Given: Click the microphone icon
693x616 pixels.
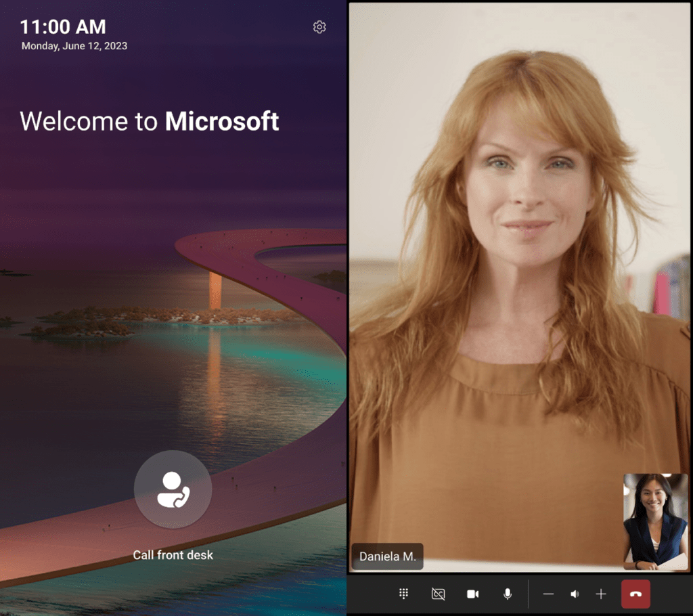Looking at the screenshot, I should 507,594.
